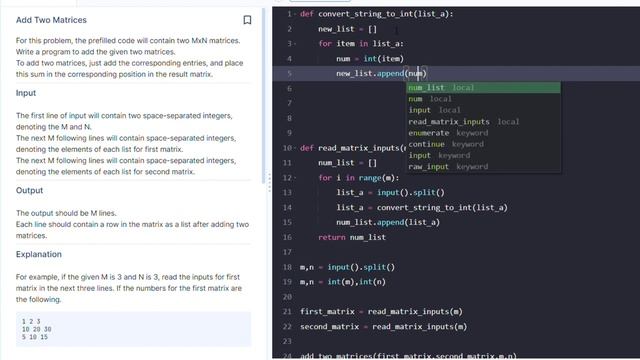Click line number 16 in the gutter

click(287, 237)
